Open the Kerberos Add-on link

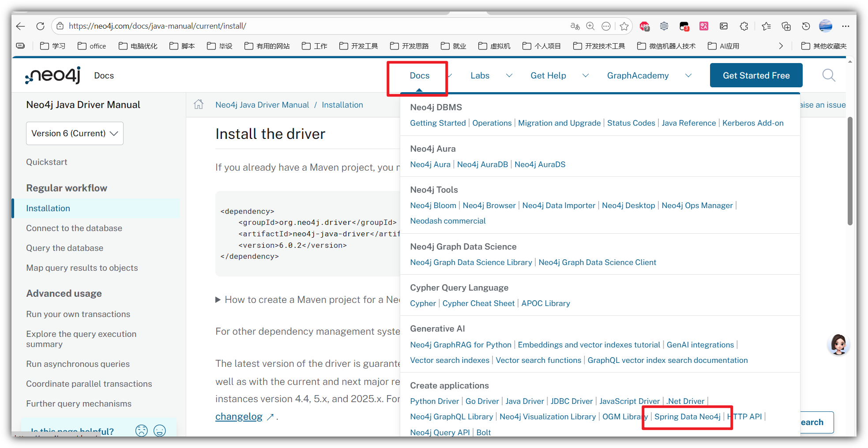point(753,123)
